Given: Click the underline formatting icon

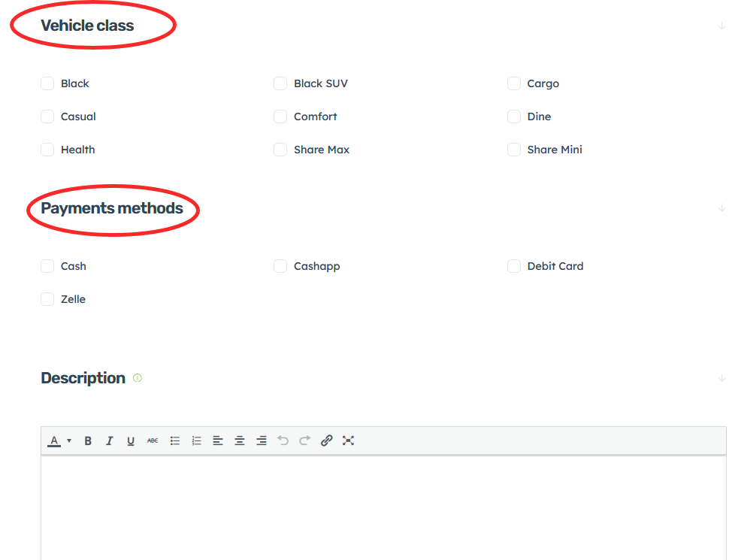Looking at the screenshot, I should click(x=131, y=441).
